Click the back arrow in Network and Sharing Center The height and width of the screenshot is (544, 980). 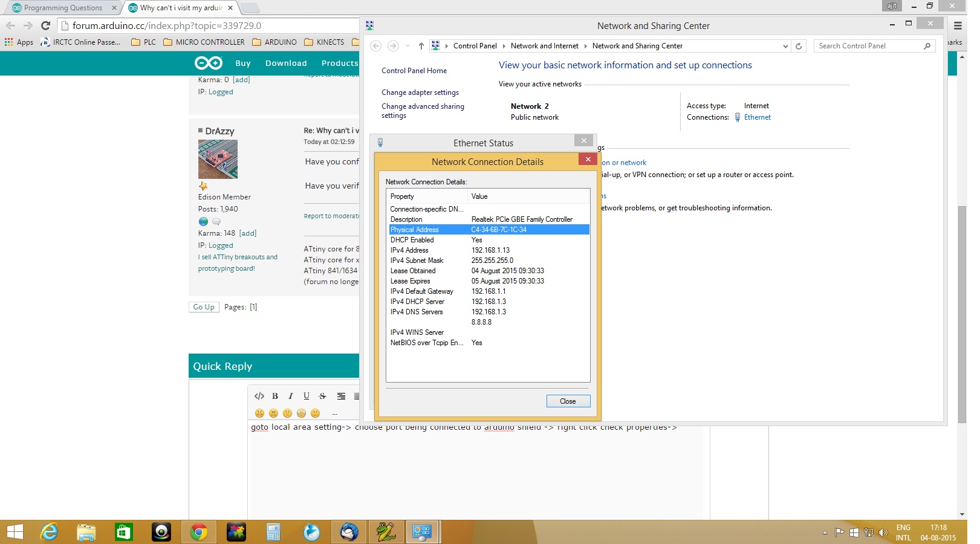point(376,45)
